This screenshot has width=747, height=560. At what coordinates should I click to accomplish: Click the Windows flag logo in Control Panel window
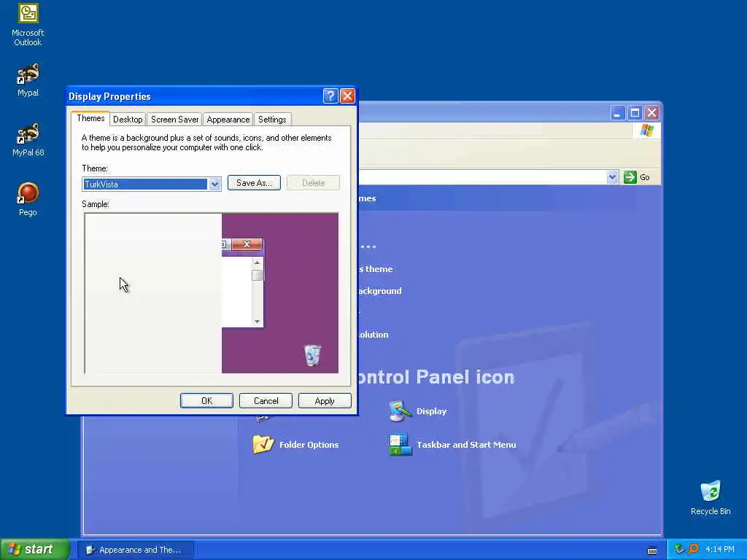tap(647, 131)
